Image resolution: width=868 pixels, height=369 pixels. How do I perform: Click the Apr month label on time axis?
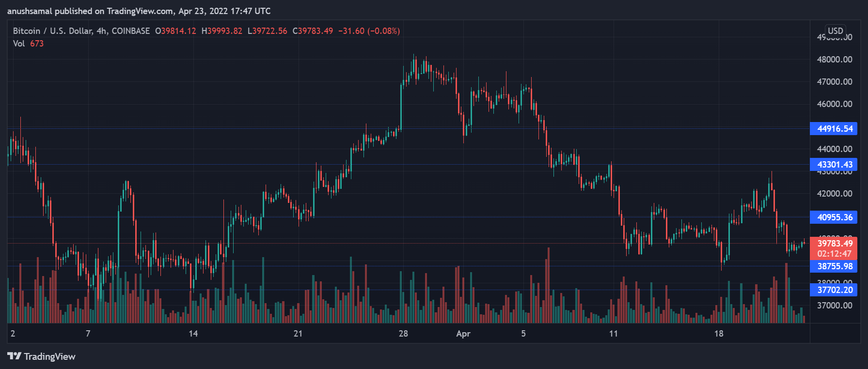463,334
